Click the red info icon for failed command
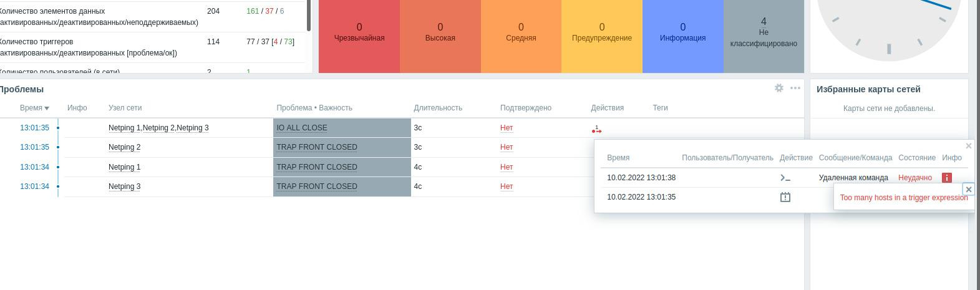The width and height of the screenshot is (980, 290). [946, 178]
